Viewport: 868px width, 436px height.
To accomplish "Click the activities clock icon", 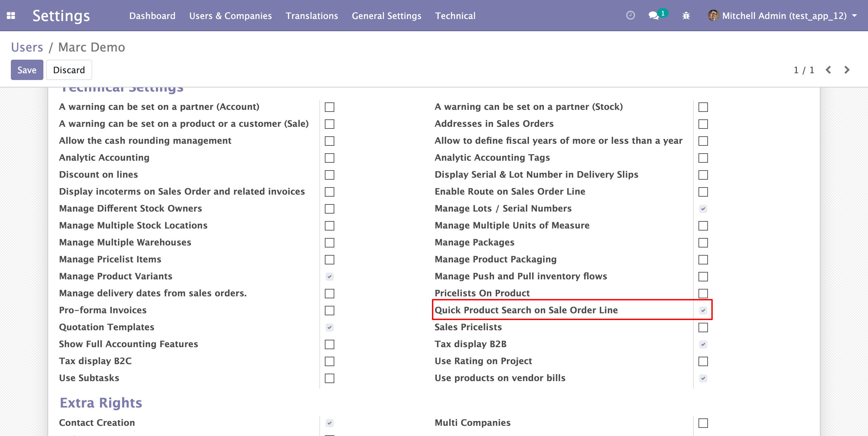I will (x=630, y=16).
